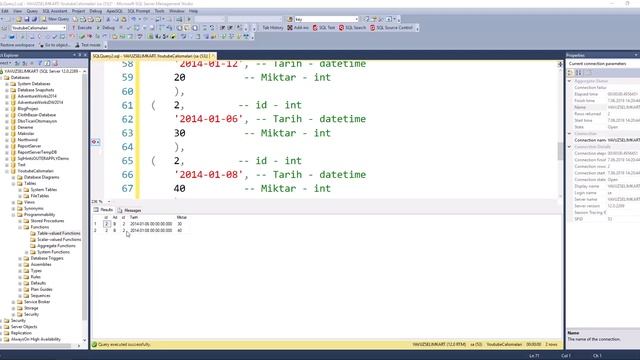
Task: Click the Filter icon in Object Explorer toolbar
Action: 40,63
